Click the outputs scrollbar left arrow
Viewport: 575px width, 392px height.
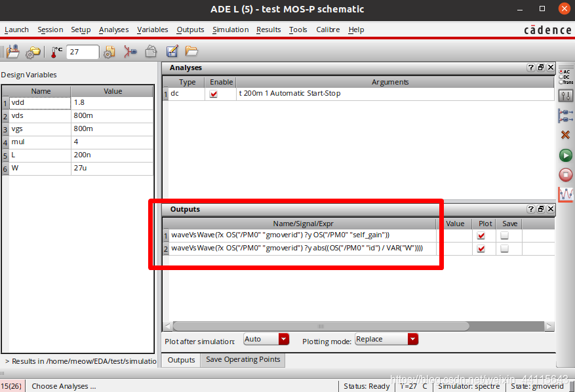pyautogui.click(x=168, y=326)
